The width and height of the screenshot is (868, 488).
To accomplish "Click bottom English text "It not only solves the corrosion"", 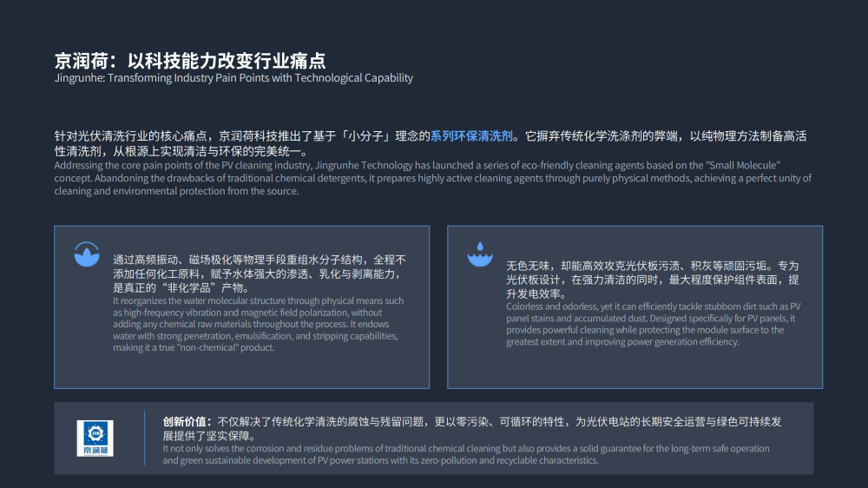I will [x=466, y=454].
